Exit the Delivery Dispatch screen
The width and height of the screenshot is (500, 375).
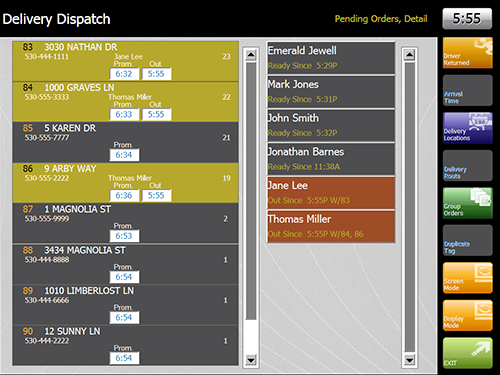point(467,353)
